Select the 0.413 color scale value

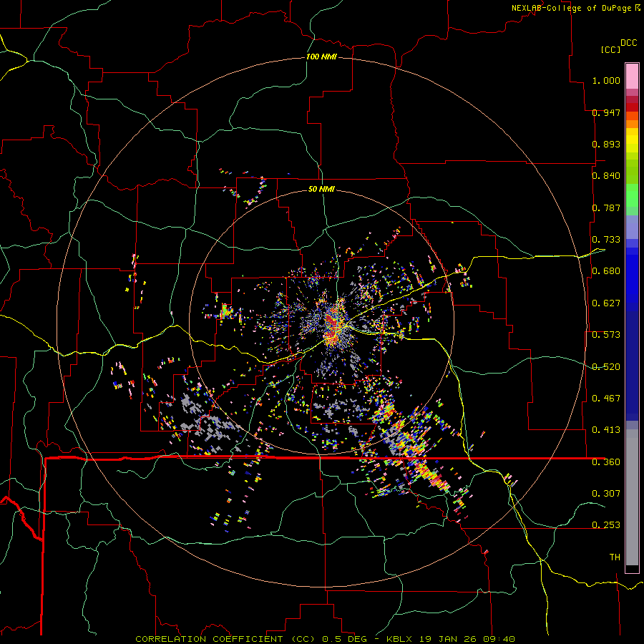tap(606, 430)
